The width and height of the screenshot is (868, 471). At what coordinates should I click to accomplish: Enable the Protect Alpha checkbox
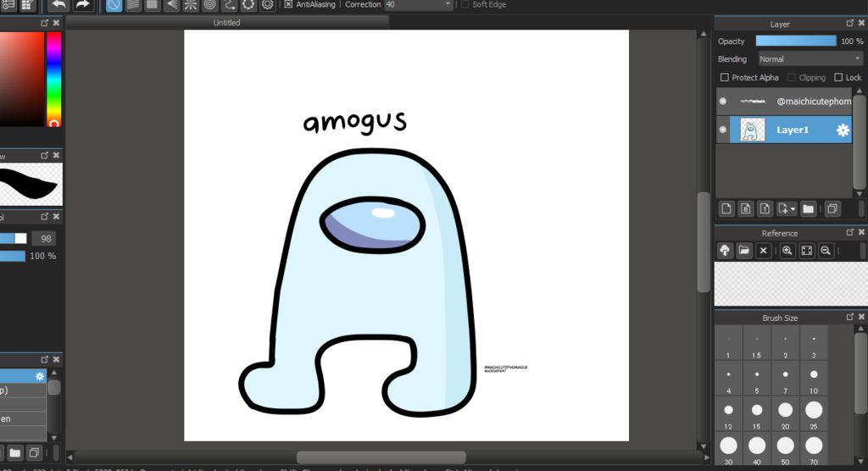[x=725, y=77]
